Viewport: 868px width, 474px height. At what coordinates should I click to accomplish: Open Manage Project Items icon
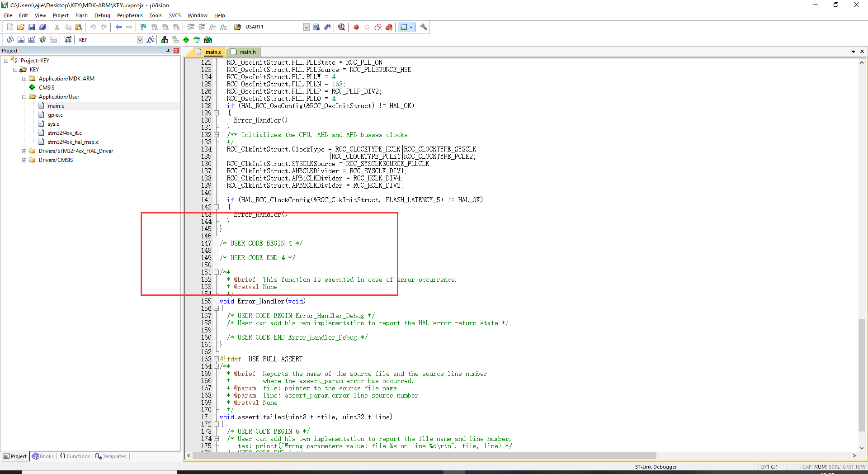(x=164, y=40)
